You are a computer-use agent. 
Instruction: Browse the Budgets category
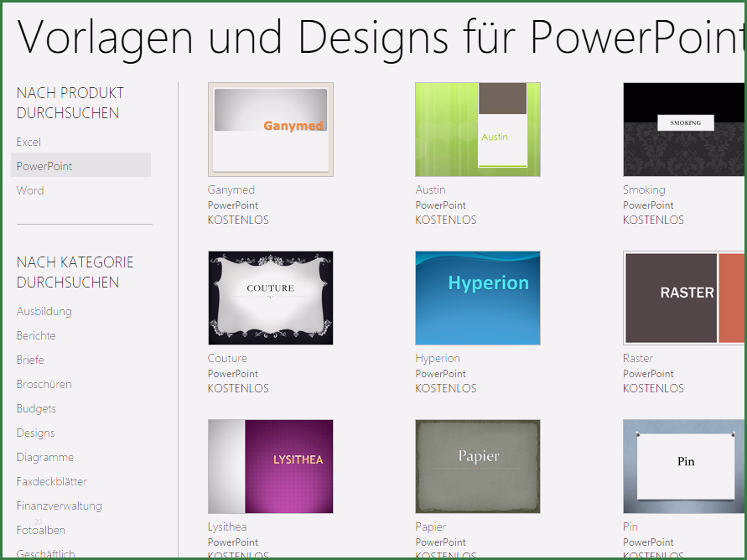(36, 408)
